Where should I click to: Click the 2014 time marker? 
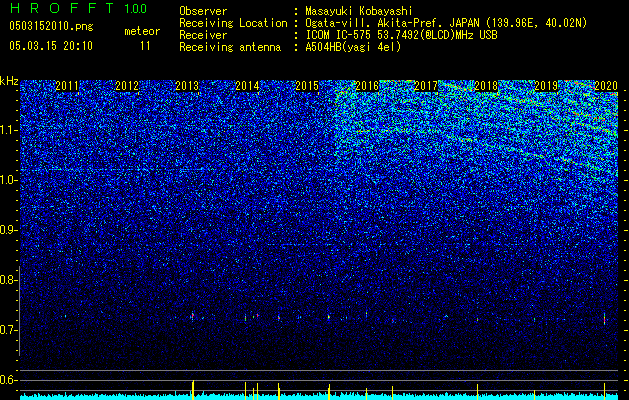[247, 86]
